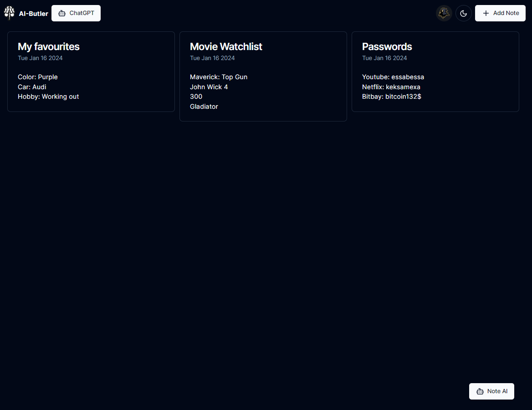The image size is (532, 410).
Task: Click the date under My favourites
Action: point(40,58)
